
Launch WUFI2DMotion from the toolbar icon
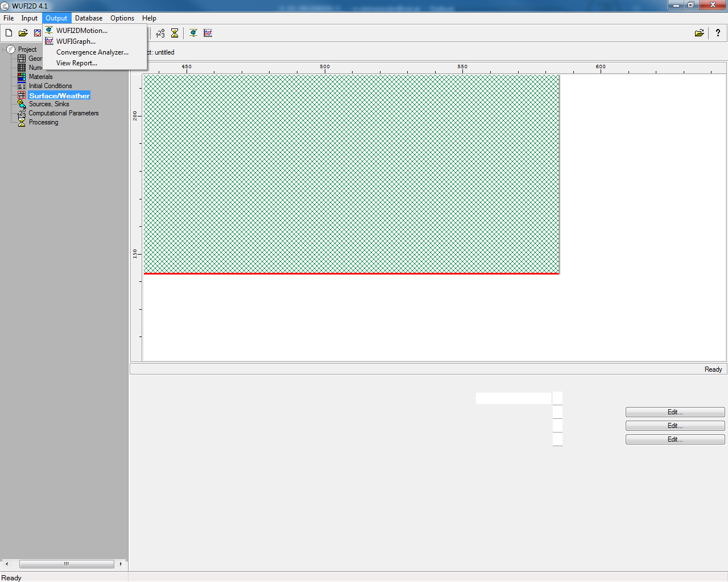(x=193, y=33)
